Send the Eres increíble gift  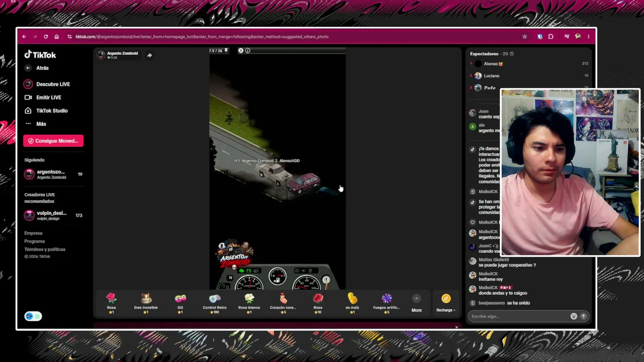pos(146,303)
